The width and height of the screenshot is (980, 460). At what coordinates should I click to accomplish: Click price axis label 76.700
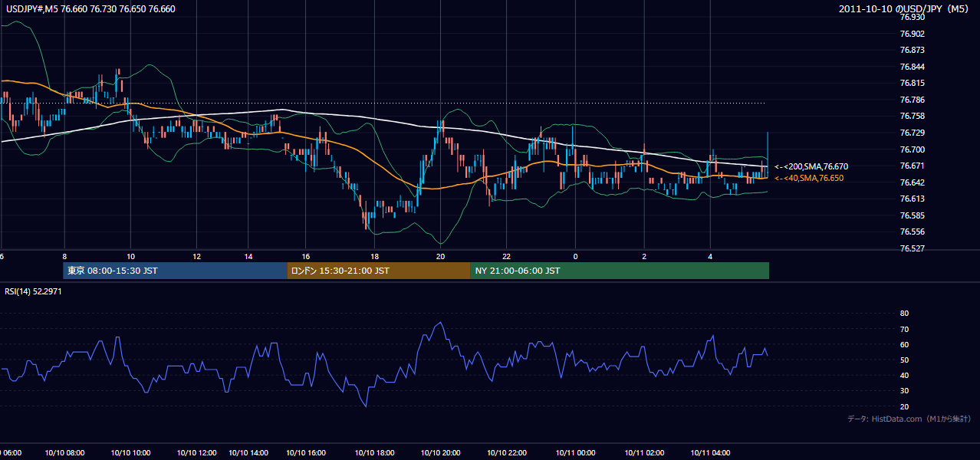pyautogui.click(x=913, y=149)
